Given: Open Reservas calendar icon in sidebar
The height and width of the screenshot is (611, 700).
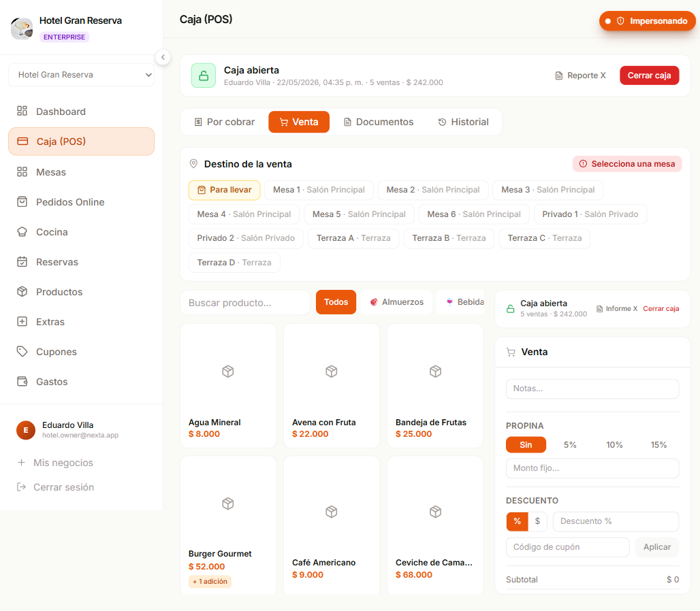Looking at the screenshot, I should click(22, 262).
